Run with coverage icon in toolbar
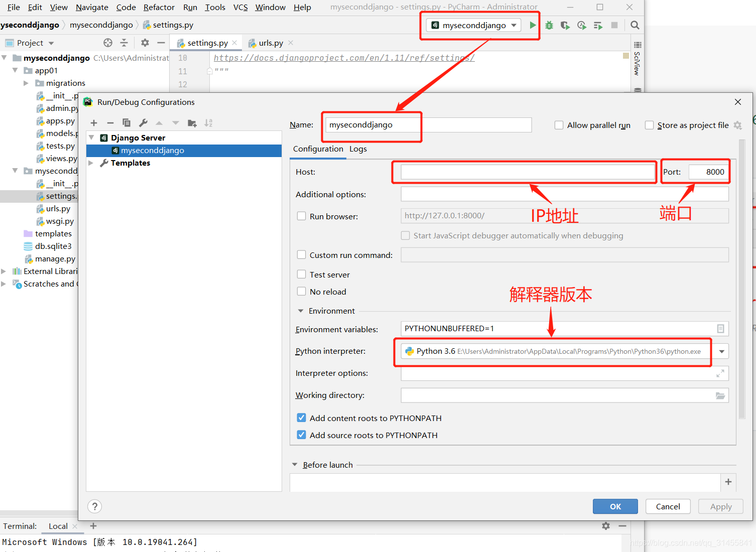 point(565,25)
